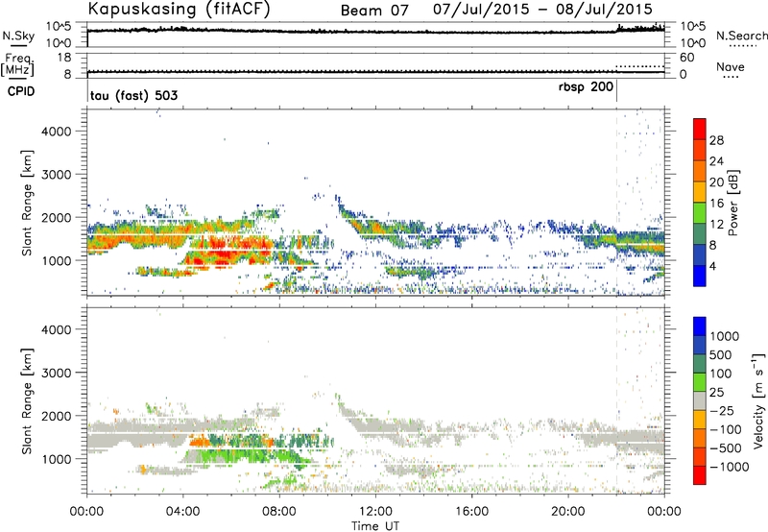Click the 'Kapuskasing (fitACF)' title text

[179, 9]
